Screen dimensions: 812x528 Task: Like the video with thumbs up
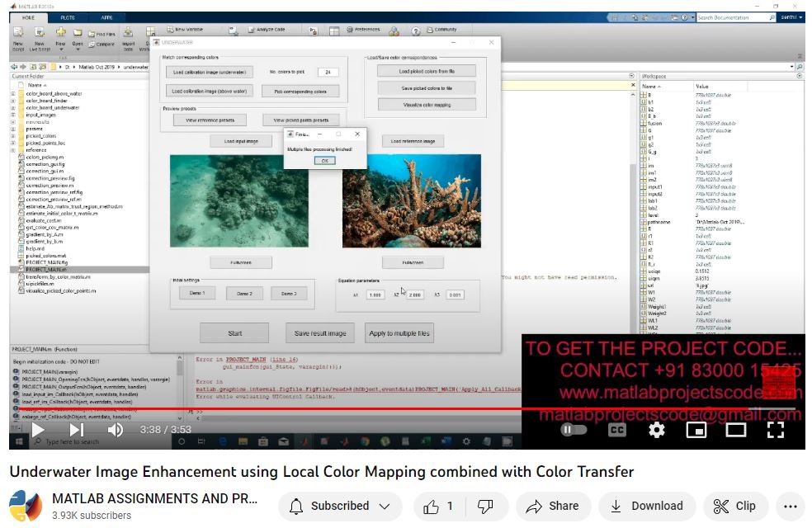438,507
